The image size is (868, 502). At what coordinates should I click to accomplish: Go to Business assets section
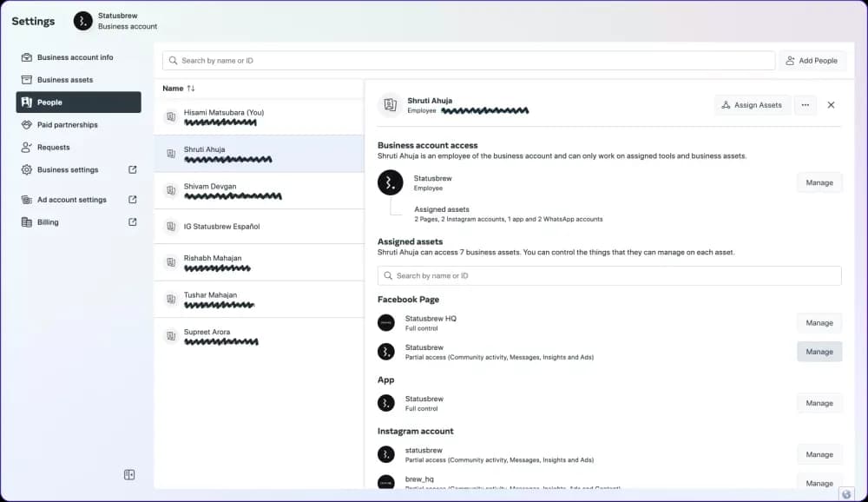tap(65, 80)
